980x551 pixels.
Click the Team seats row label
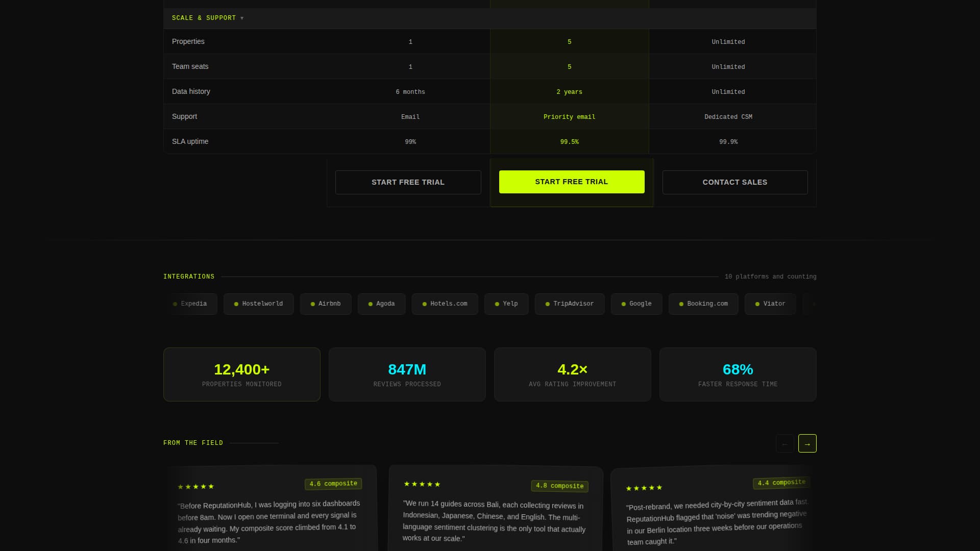pyautogui.click(x=190, y=66)
